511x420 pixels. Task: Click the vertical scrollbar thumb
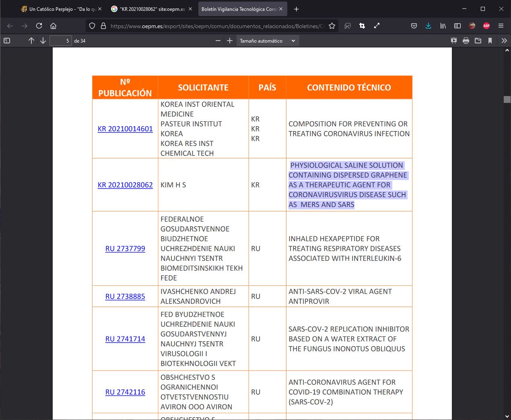tap(507, 99)
